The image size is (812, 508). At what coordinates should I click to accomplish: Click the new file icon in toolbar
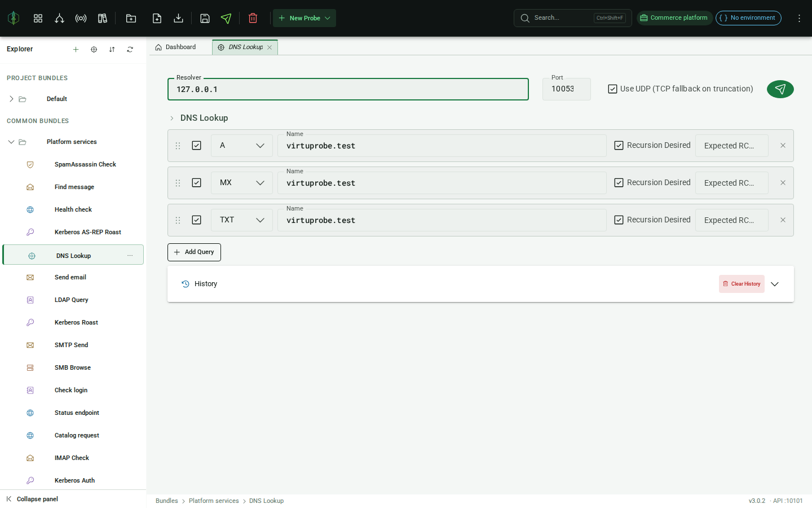click(x=157, y=18)
